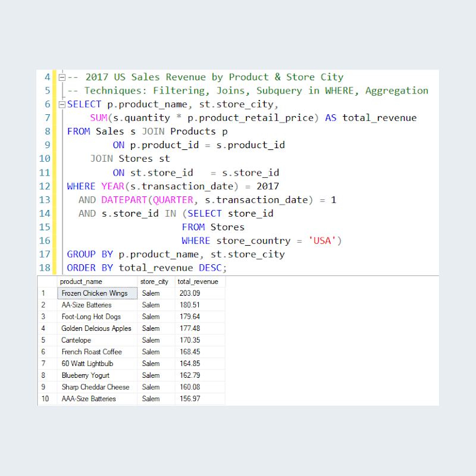476x476 pixels.
Task: Select the French Roast Coffee cell
Action: click(x=97, y=352)
